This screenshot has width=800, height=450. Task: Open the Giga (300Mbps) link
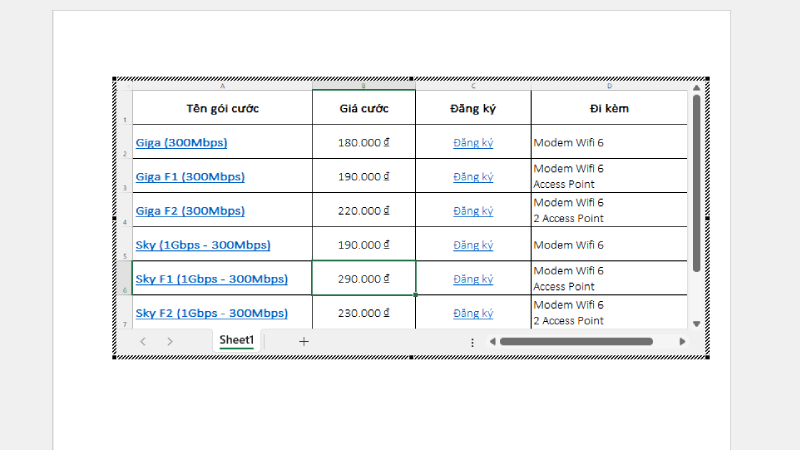[181, 143]
